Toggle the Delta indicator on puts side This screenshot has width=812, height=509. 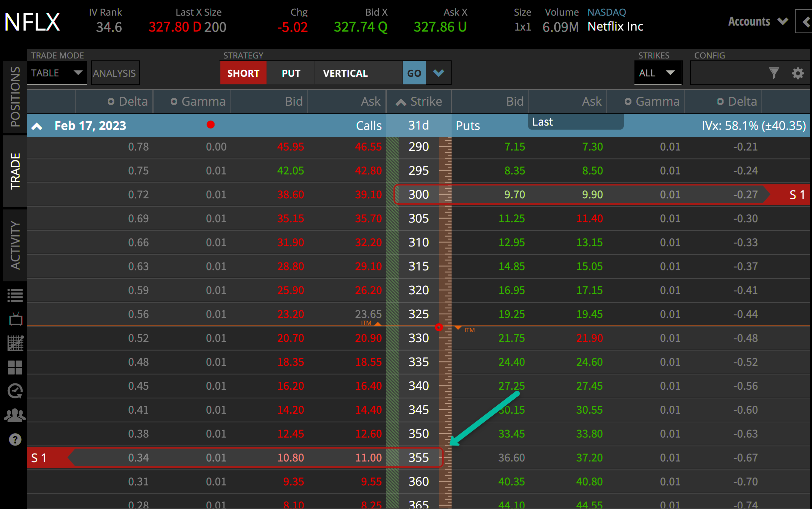[x=721, y=101]
